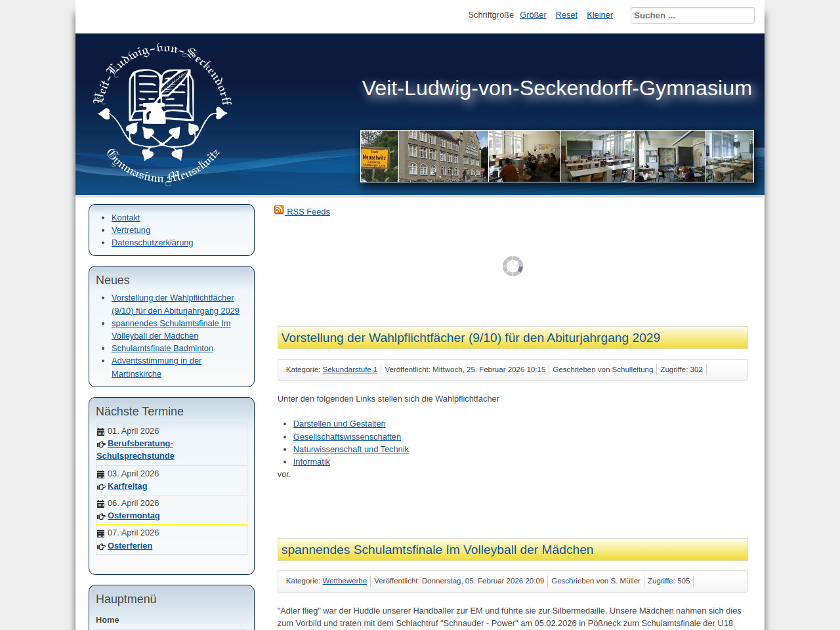Open the Vertretung menu item

pyautogui.click(x=131, y=230)
